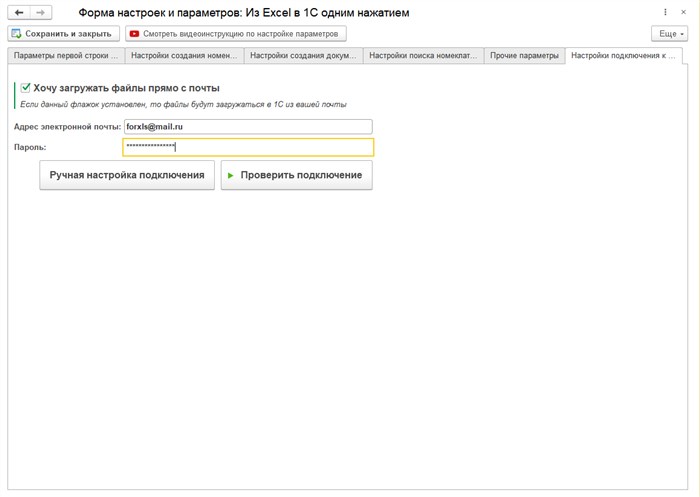Open the three-dot window menu
700x497 pixels.
665,13
